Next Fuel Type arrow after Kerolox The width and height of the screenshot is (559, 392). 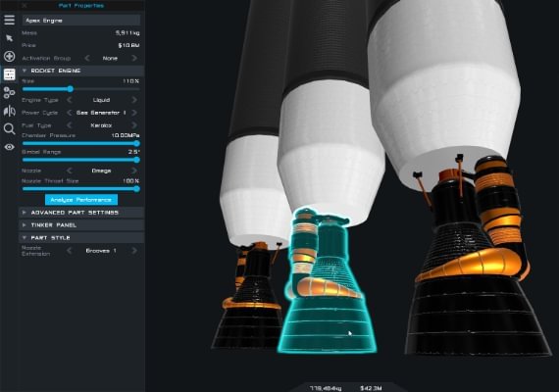pos(134,125)
